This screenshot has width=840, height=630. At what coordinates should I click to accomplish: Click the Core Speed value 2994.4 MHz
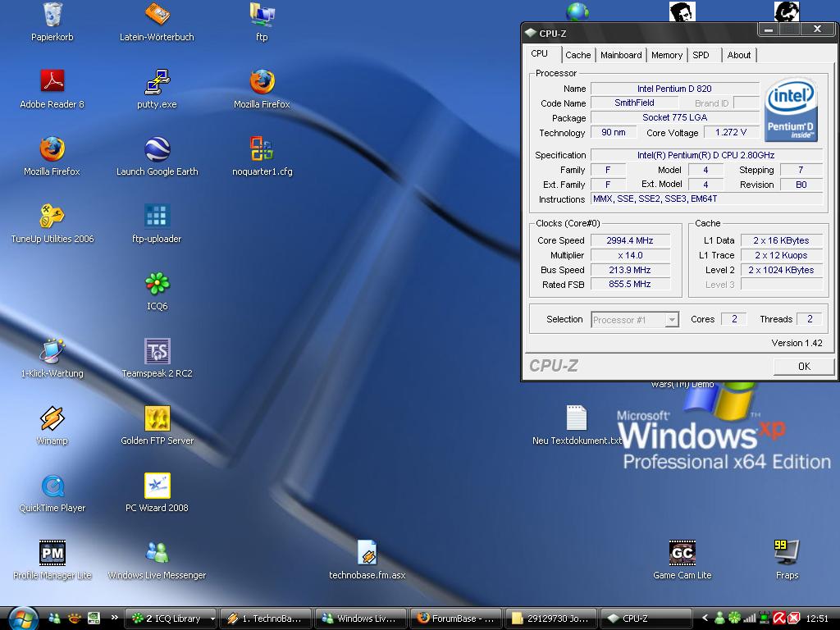(x=630, y=240)
